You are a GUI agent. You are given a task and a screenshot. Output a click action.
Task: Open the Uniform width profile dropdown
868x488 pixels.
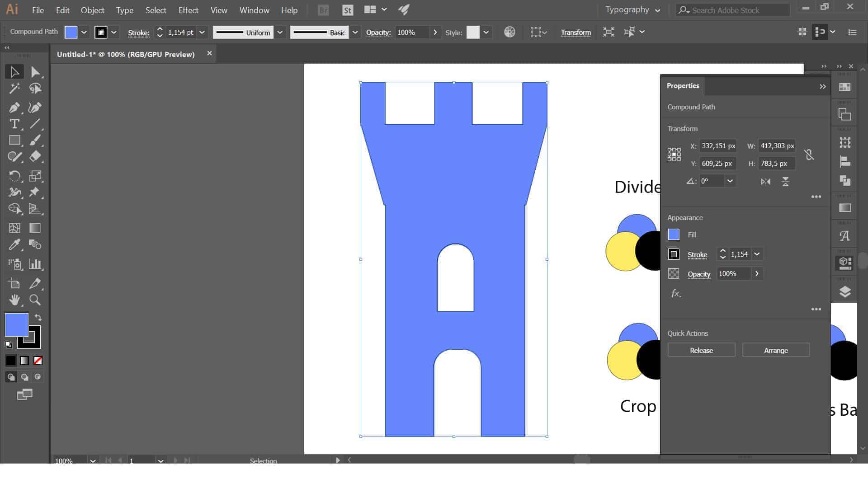(280, 32)
